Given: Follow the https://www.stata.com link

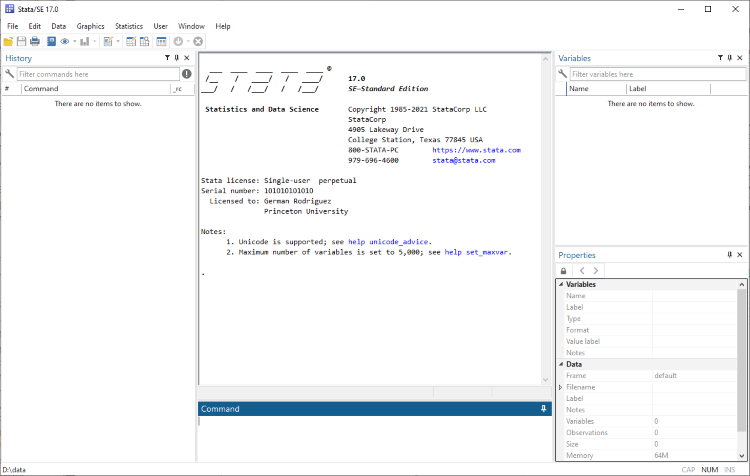Looking at the screenshot, I should point(476,150).
